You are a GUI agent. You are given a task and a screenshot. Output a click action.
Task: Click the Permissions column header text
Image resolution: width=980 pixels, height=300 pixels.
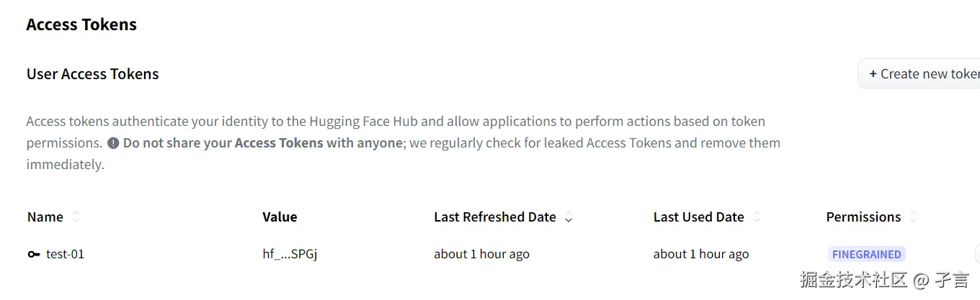863,217
